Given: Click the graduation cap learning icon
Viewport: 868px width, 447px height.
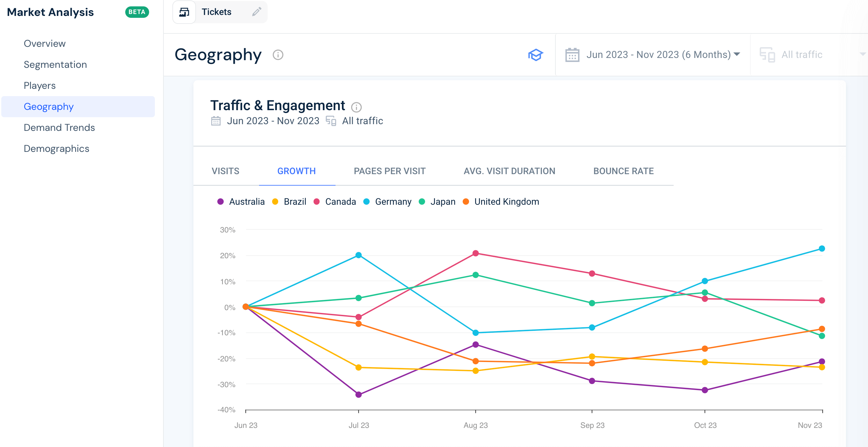Looking at the screenshot, I should point(536,54).
